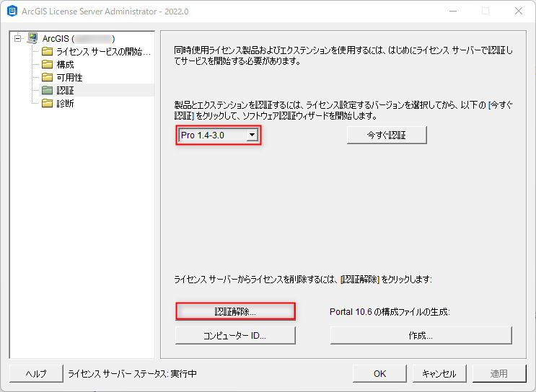536x392 pixels.
Task: Click the folder icon beside 可用性
Action: pyautogui.click(x=47, y=78)
